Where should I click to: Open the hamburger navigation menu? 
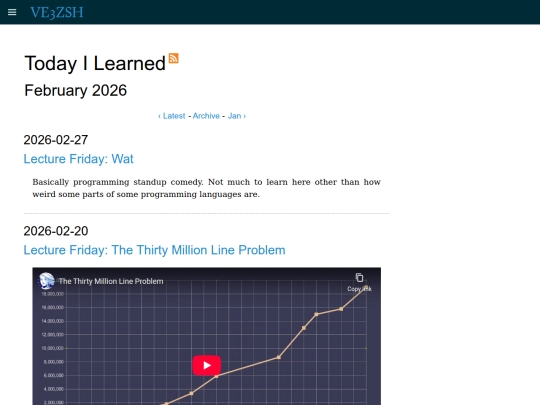click(x=12, y=12)
